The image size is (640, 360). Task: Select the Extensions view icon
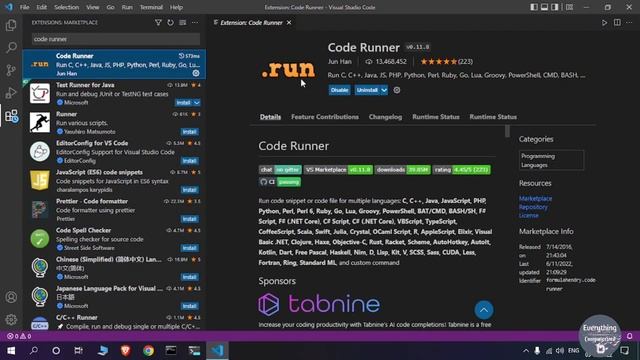click(11, 116)
